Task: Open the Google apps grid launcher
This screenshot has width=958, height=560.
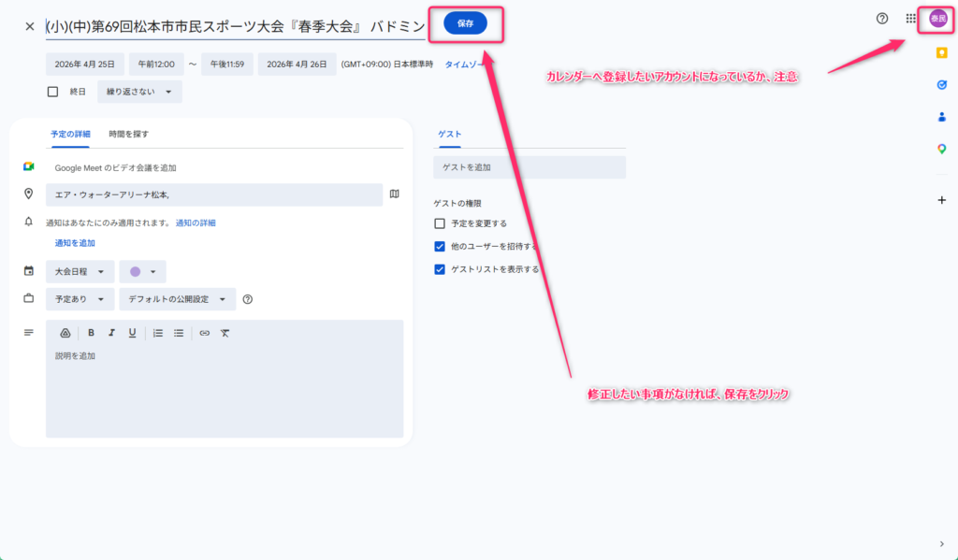Action: click(x=910, y=19)
